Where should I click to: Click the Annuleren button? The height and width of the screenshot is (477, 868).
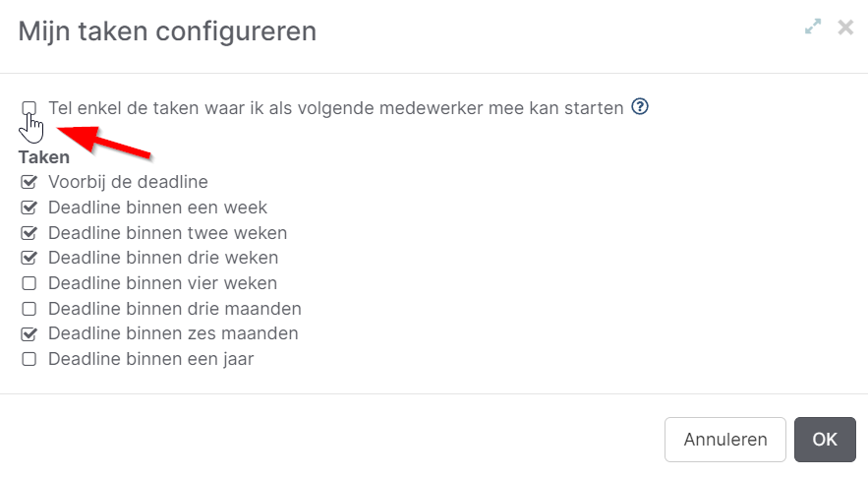click(725, 440)
